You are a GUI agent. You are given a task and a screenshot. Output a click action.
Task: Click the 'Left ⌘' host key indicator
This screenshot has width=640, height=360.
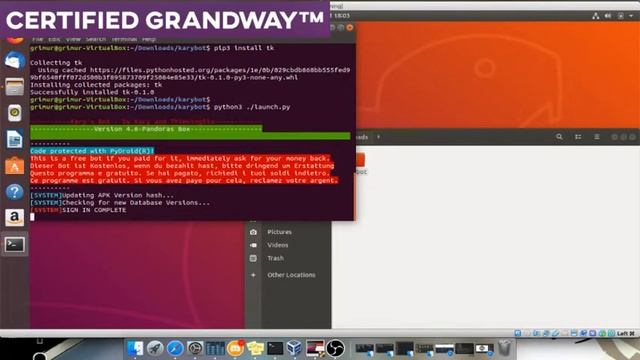pyautogui.click(x=627, y=333)
